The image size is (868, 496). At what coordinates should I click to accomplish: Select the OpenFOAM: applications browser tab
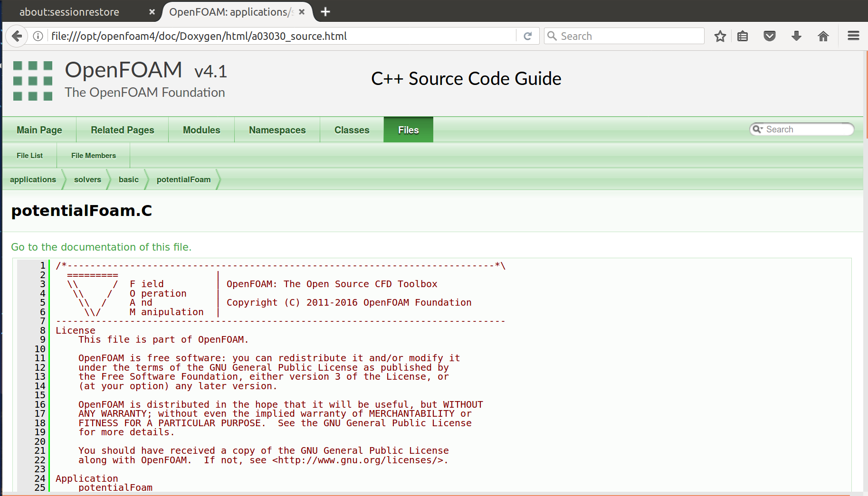tap(231, 12)
